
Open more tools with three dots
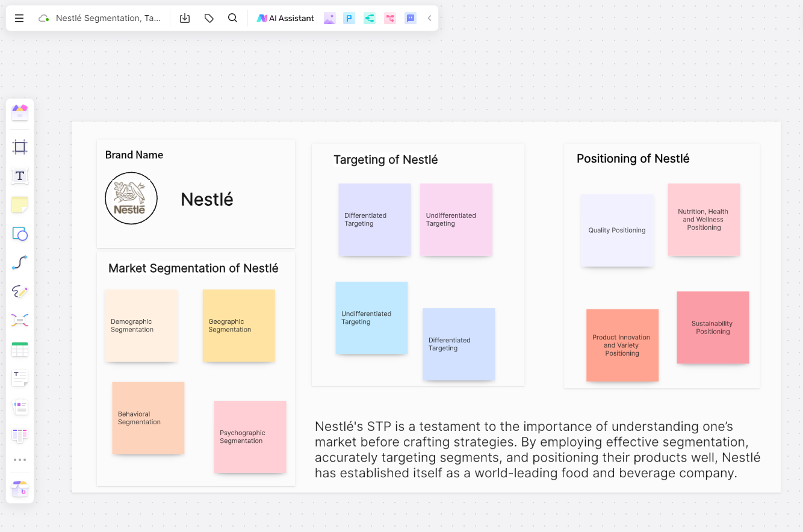(20, 460)
